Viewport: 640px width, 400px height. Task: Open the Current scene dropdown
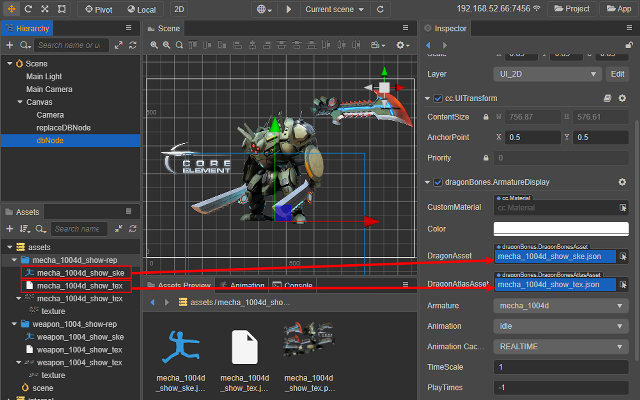click(335, 9)
